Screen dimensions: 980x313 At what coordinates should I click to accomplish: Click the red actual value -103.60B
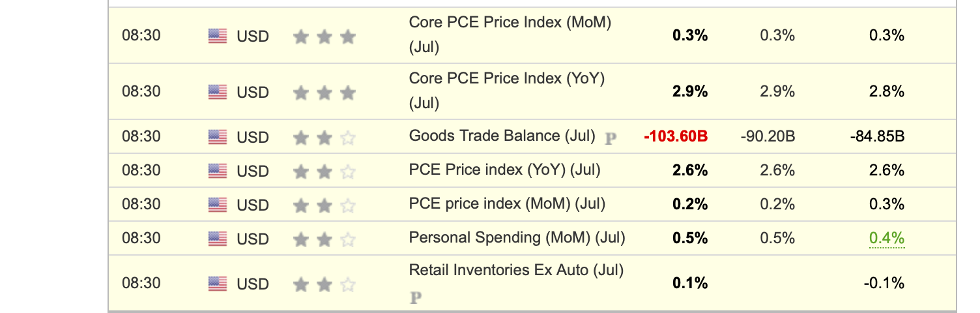point(675,136)
